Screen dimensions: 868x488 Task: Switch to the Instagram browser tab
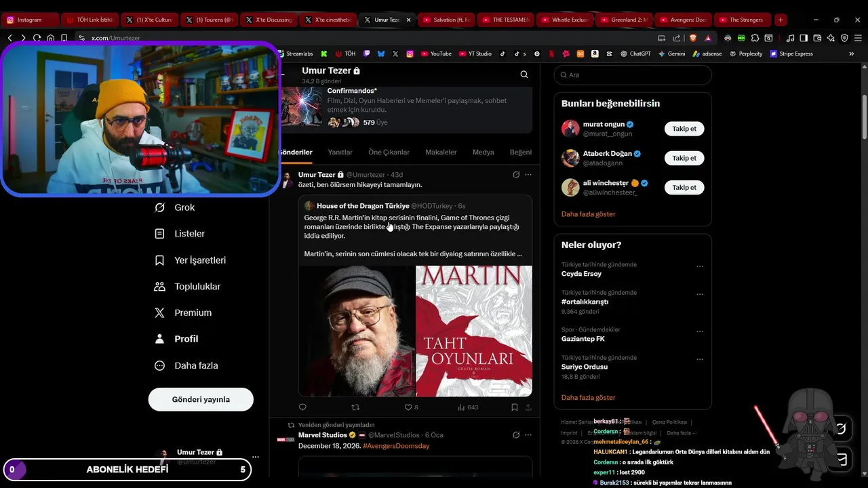click(x=29, y=20)
